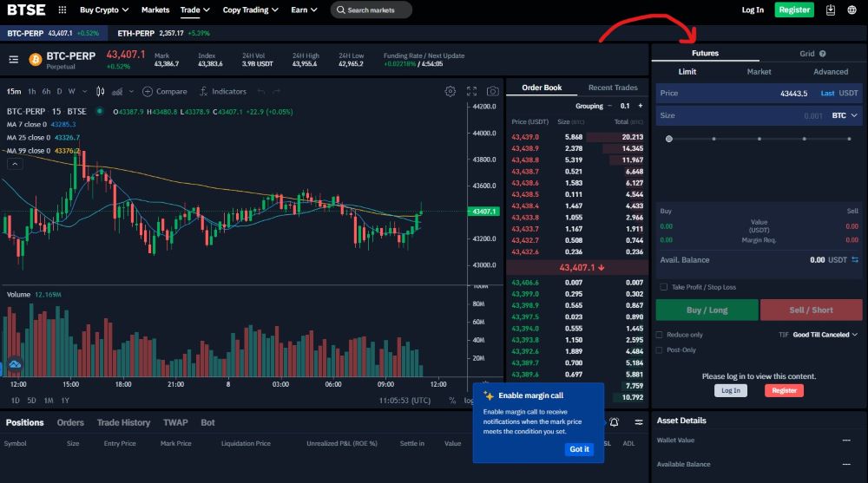Take chart snapshot with camera icon
The height and width of the screenshot is (483, 868).
(x=493, y=91)
